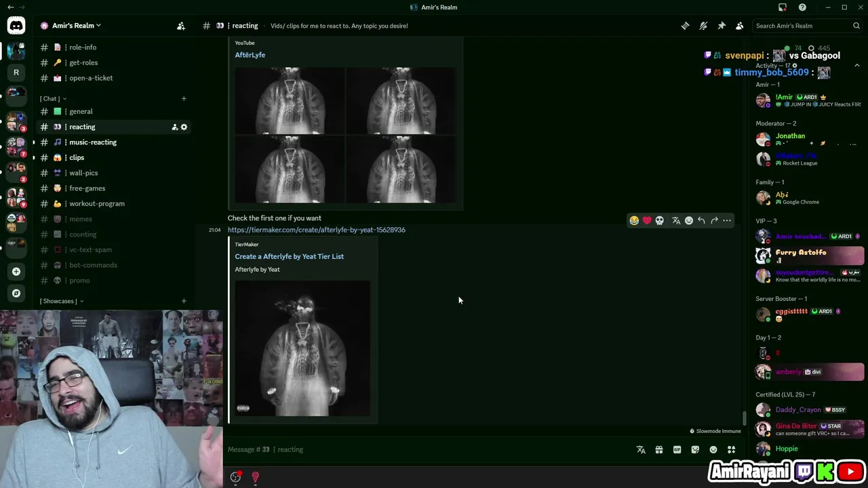Open the muted counting channel
The height and width of the screenshot is (488, 868).
click(113, 235)
